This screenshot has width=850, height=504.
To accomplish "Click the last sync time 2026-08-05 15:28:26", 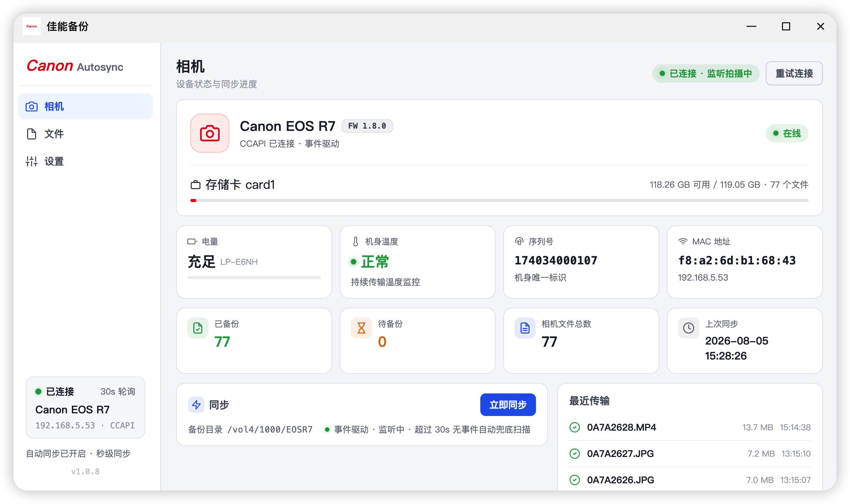I will coord(737,348).
